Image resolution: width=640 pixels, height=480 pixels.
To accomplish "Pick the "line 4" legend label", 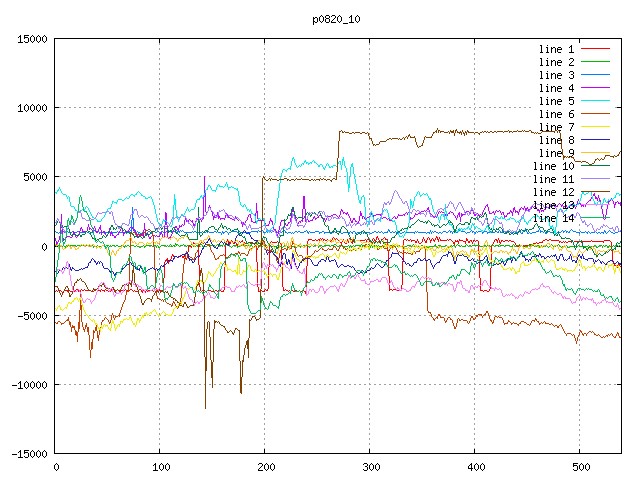I will pyautogui.click(x=556, y=88).
